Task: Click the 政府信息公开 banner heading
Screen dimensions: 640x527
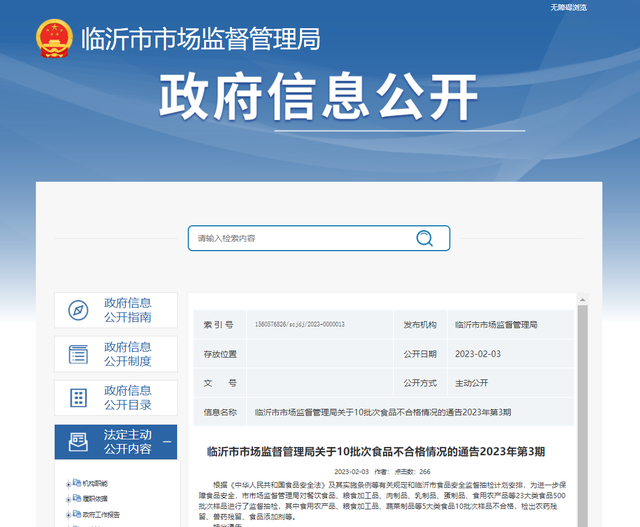Action: click(318, 97)
